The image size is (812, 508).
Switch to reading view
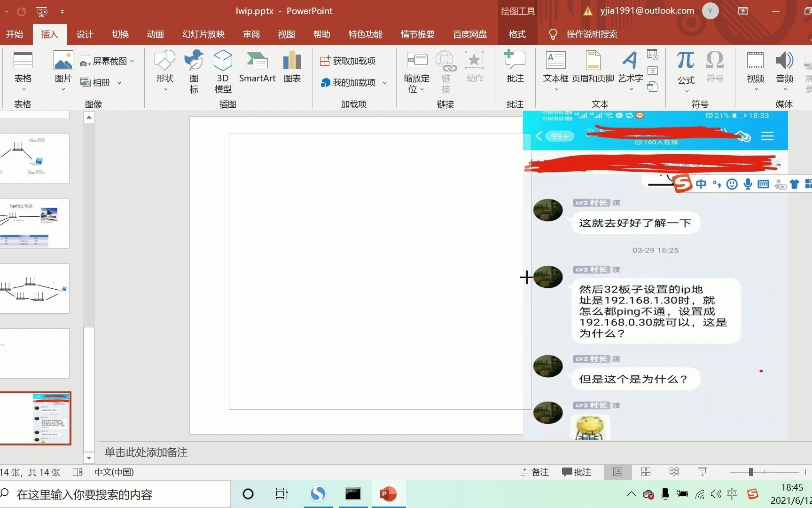[x=674, y=472]
